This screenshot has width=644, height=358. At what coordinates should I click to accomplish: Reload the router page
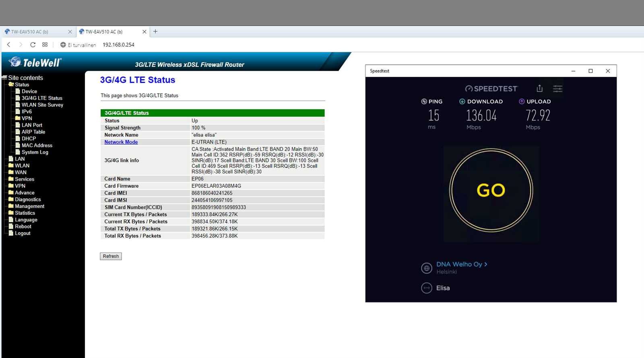(33, 45)
